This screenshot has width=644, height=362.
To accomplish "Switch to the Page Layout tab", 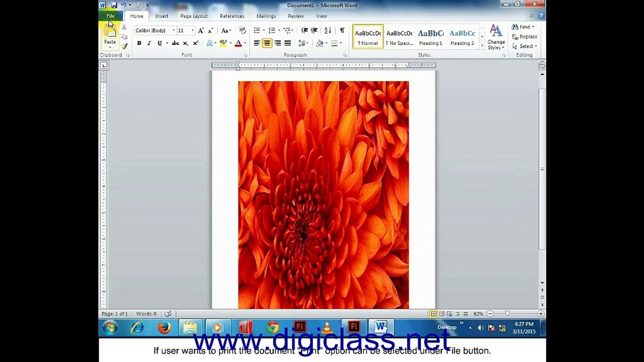I will coord(194,16).
